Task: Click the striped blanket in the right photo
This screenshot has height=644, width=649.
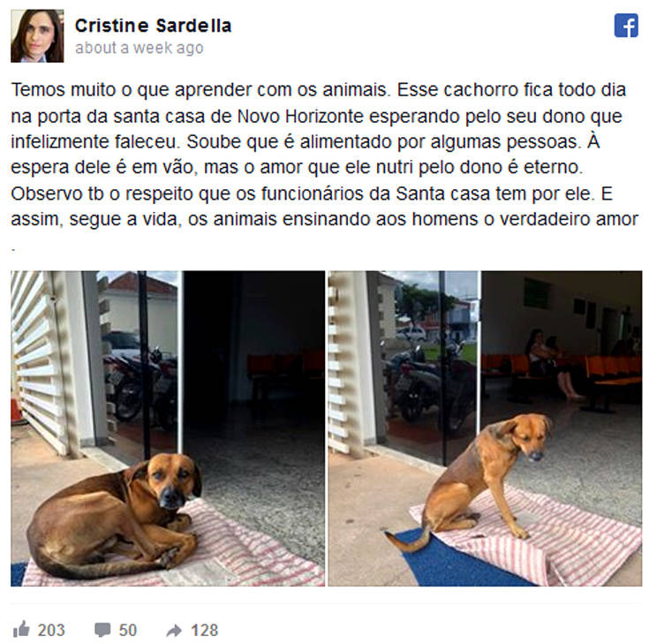Action: pos(538,534)
